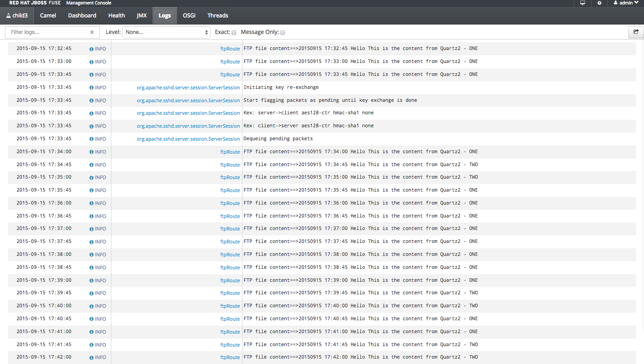Click INFO icon for Kex: client->server row
The image size is (644, 364).
coord(92,126)
